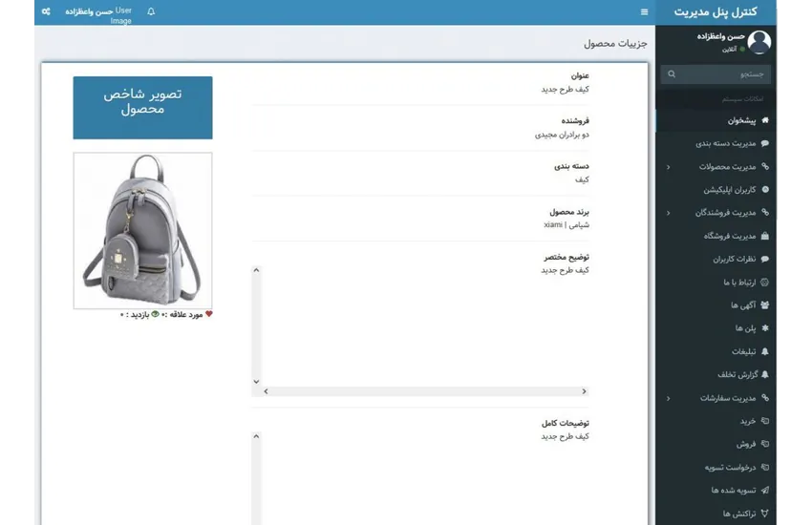This screenshot has height=525, width=812.
Task: Click the group icon beside آگهی ها
Action: [765, 304]
